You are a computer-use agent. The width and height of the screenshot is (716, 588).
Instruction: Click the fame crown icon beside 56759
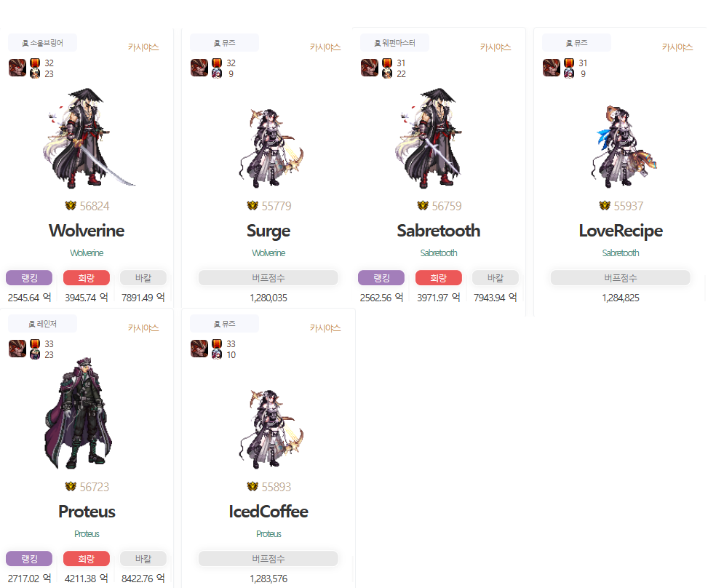(x=423, y=206)
